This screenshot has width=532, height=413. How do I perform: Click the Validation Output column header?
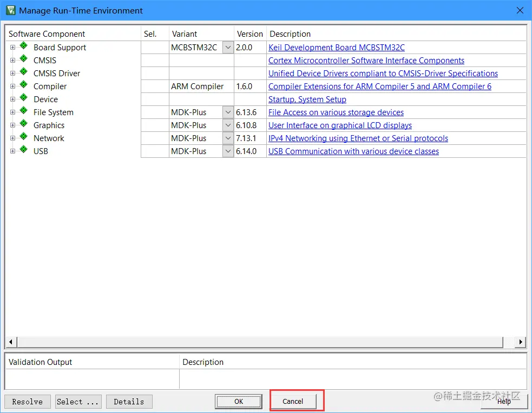point(93,362)
